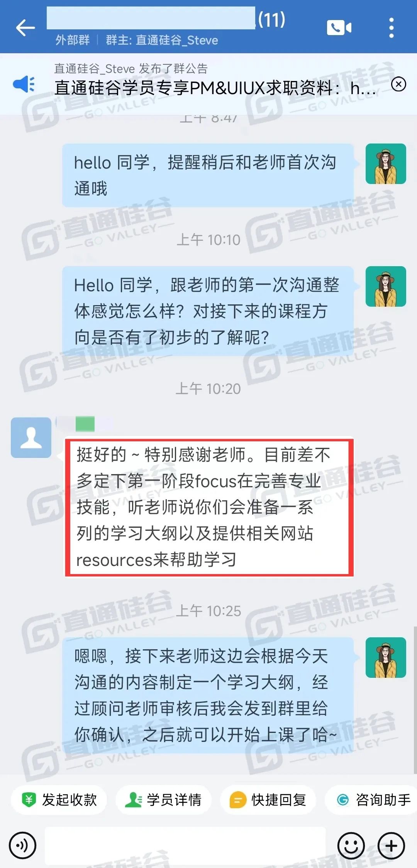
Task: Select the red-highlighted student reply message
Action: pos(209,507)
